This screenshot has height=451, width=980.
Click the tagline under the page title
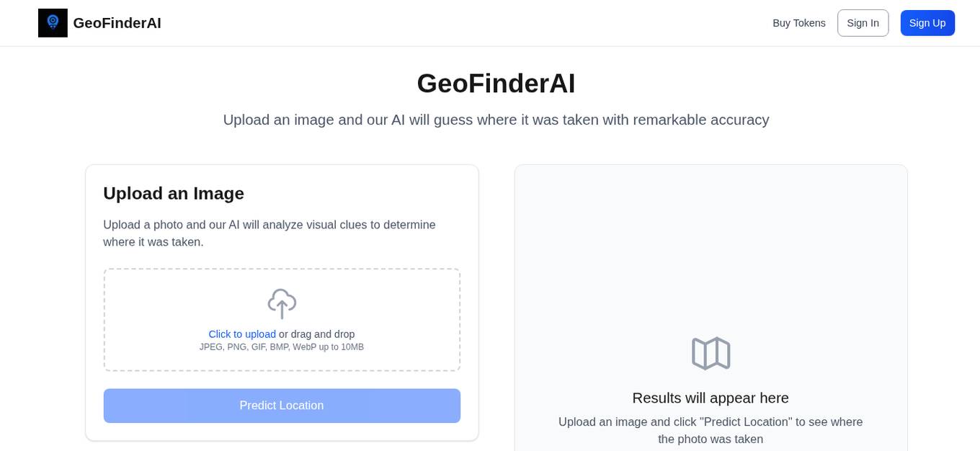tap(496, 120)
